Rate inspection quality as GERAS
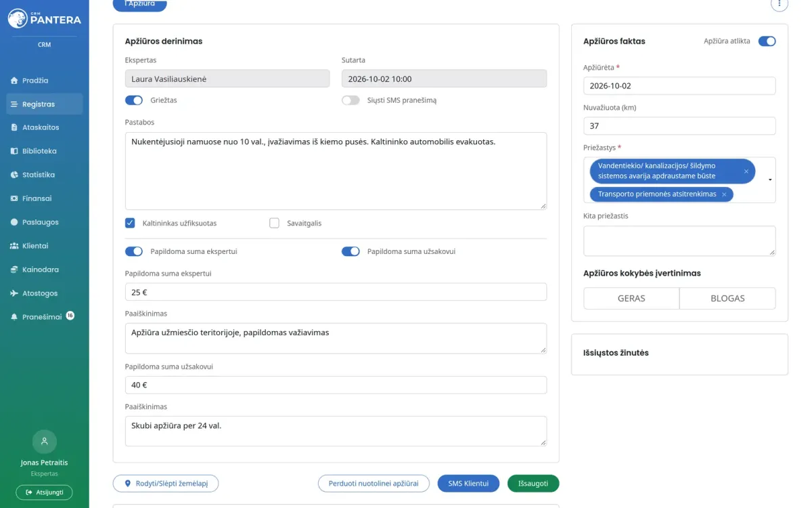 pyautogui.click(x=631, y=298)
